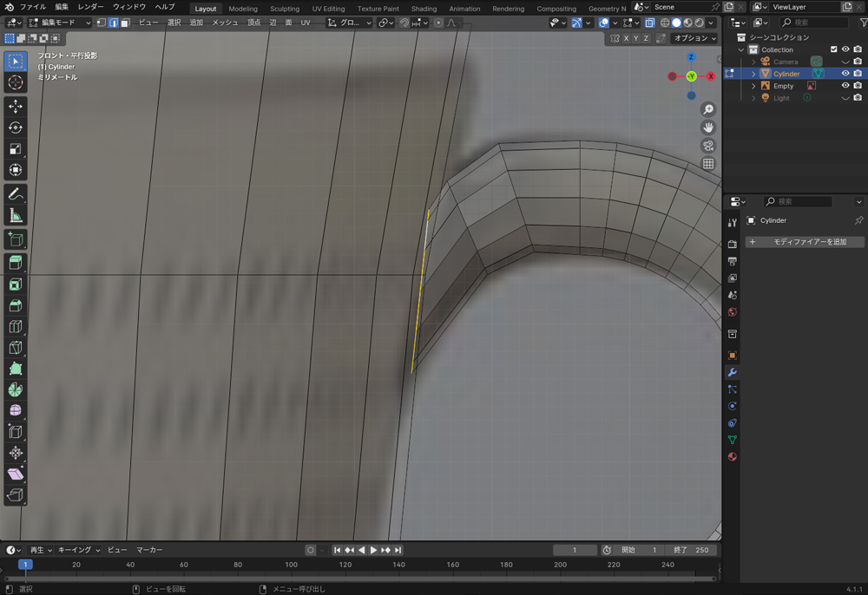The height and width of the screenshot is (595, 868).
Task: Hide the Cylinder object in outliner
Action: (x=845, y=74)
